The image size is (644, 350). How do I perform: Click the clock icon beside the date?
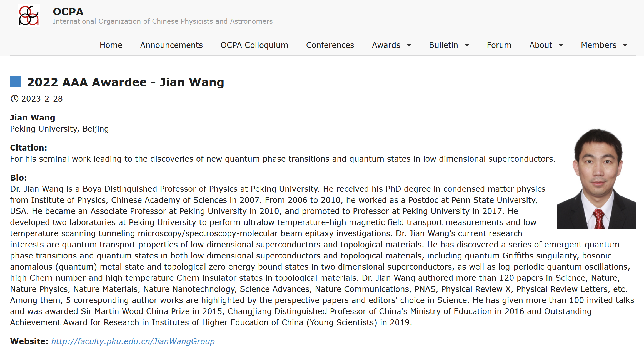pyautogui.click(x=14, y=99)
